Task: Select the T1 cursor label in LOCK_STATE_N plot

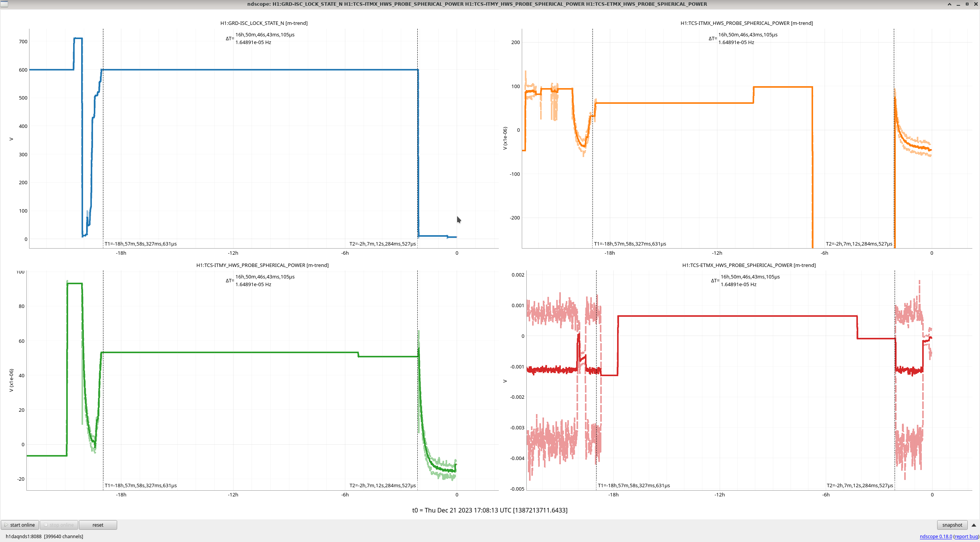Action: (x=140, y=244)
